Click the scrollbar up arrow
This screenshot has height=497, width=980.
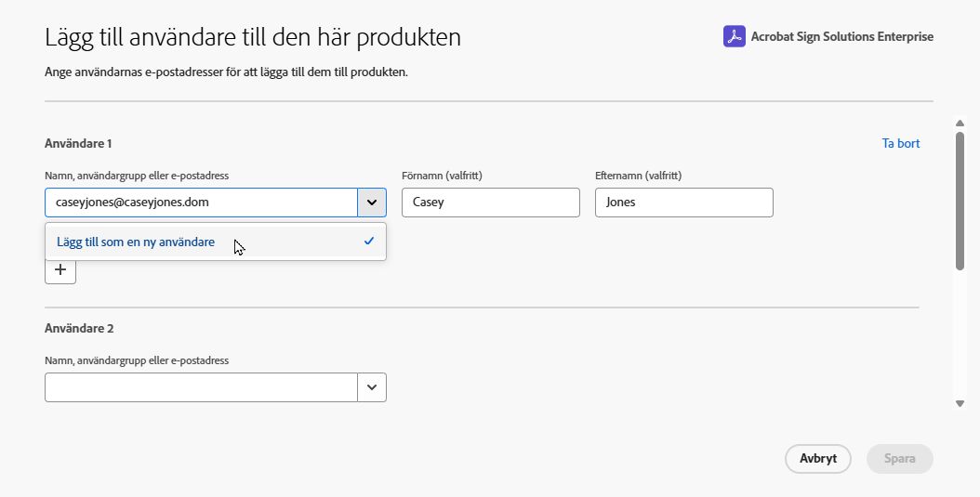959,123
